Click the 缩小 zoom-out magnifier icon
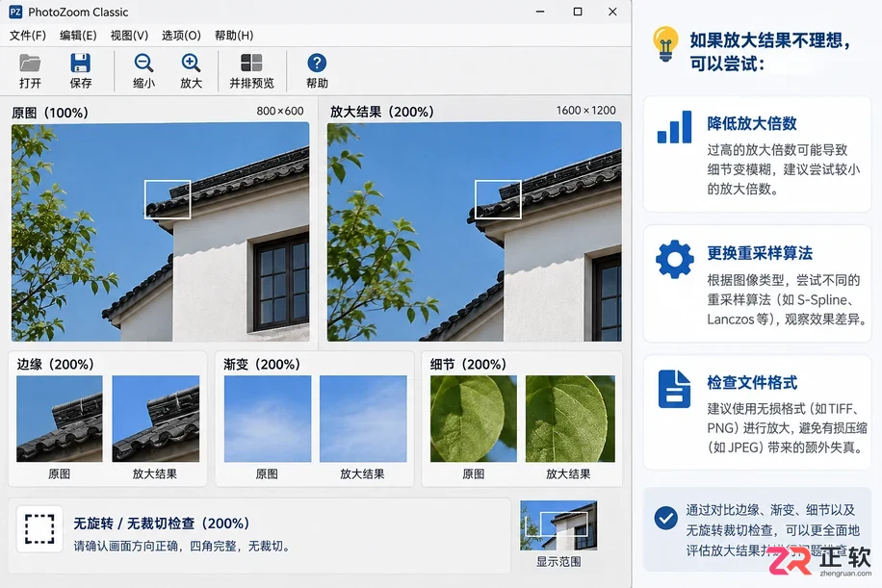The image size is (882, 588). [144, 63]
